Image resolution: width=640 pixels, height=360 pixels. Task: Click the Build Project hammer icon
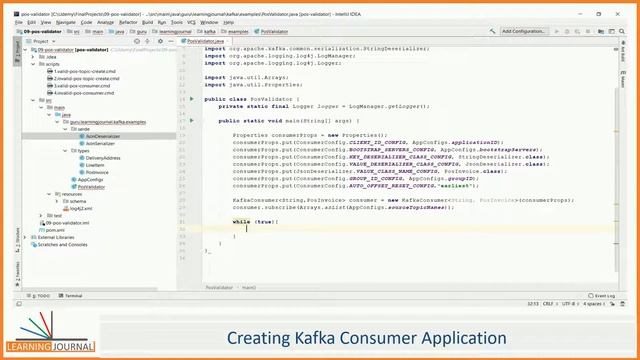point(492,31)
